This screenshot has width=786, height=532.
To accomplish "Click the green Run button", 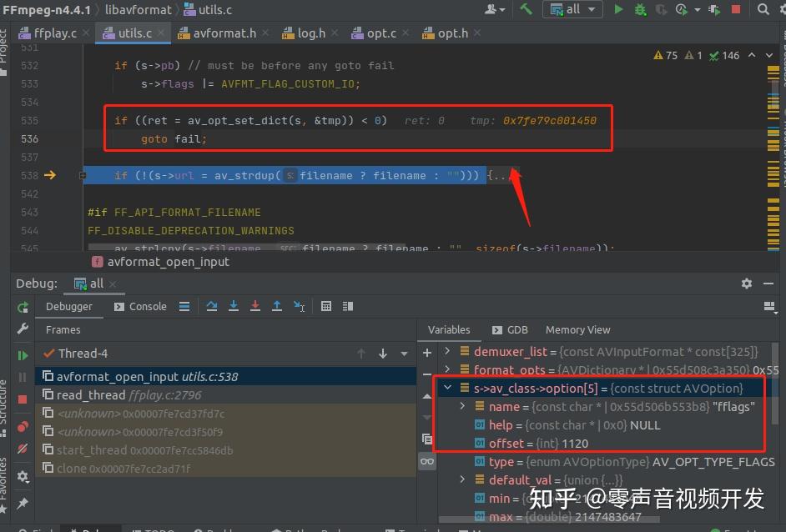I will [x=618, y=9].
